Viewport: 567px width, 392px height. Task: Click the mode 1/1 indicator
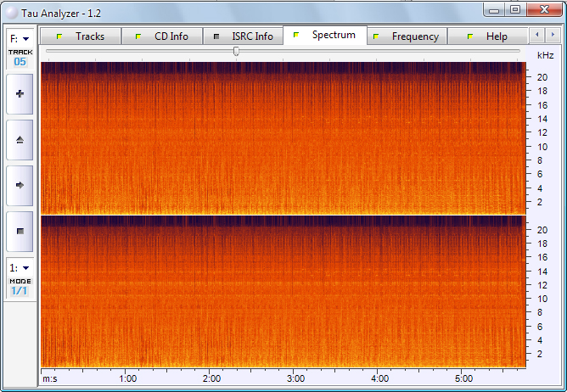(x=20, y=290)
